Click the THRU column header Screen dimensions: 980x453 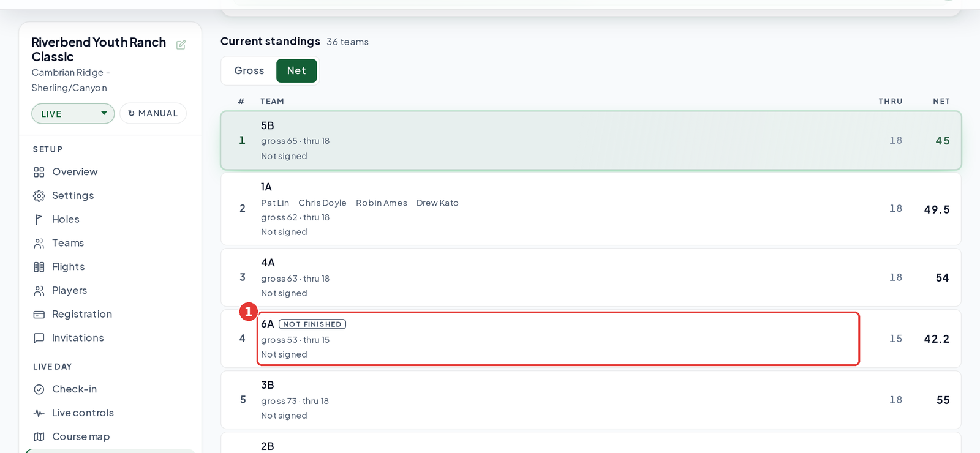[x=891, y=102]
